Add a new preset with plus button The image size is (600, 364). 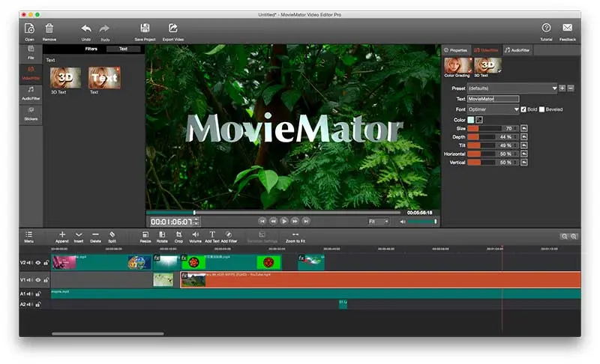pyautogui.click(x=562, y=88)
